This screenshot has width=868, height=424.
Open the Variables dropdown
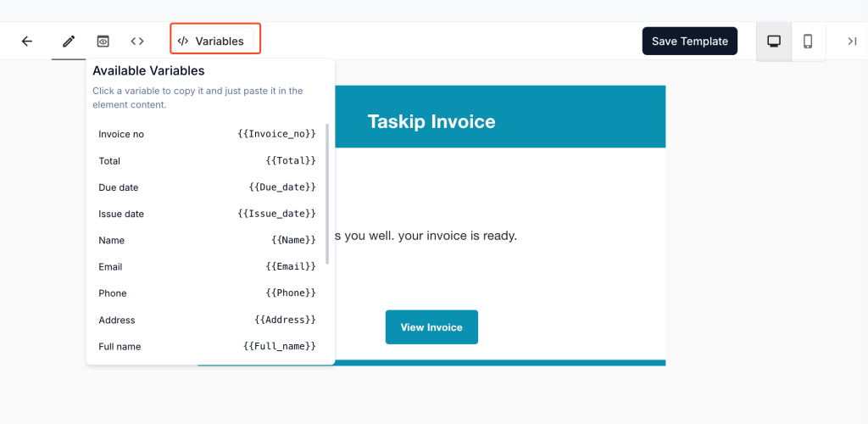(x=215, y=41)
